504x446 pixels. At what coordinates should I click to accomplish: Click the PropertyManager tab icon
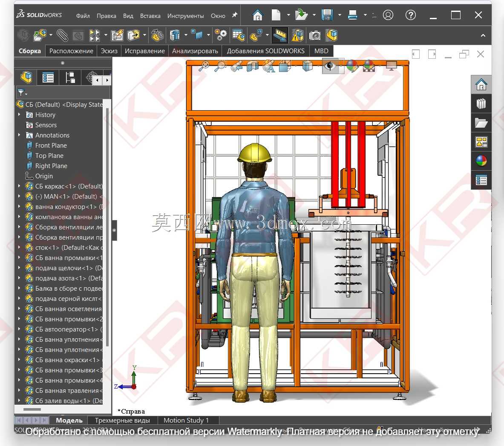click(48, 77)
